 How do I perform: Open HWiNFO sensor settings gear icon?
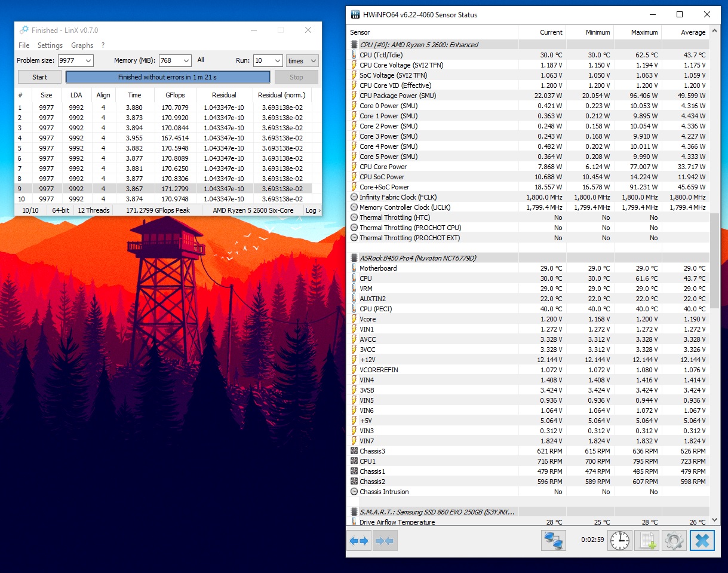tap(674, 541)
